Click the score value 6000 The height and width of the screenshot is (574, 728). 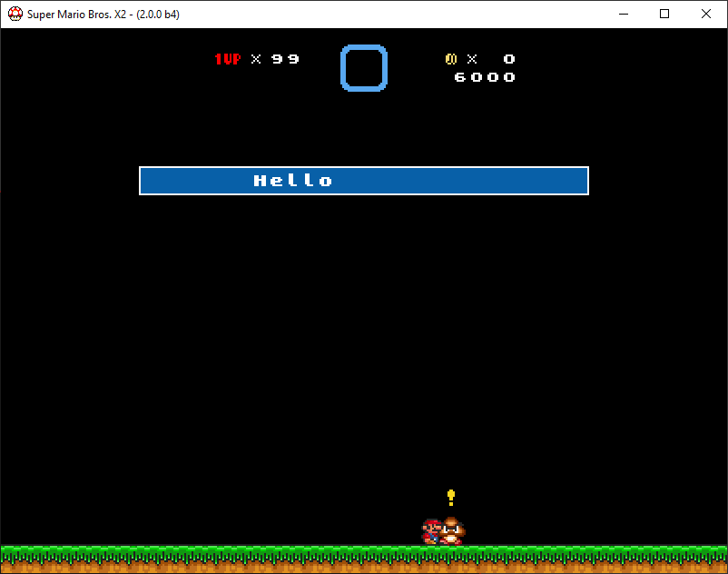click(485, 77)
